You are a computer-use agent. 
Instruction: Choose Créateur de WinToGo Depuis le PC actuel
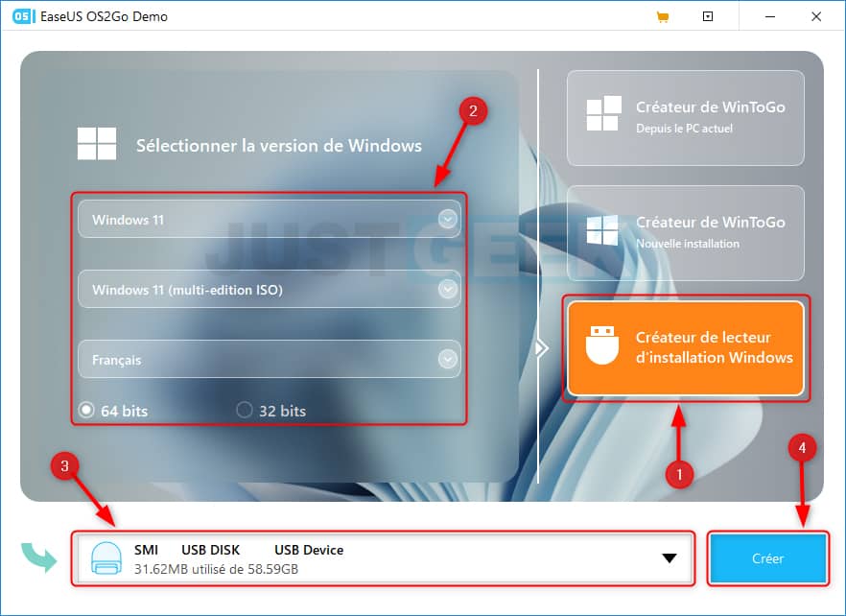pos(685,118)
